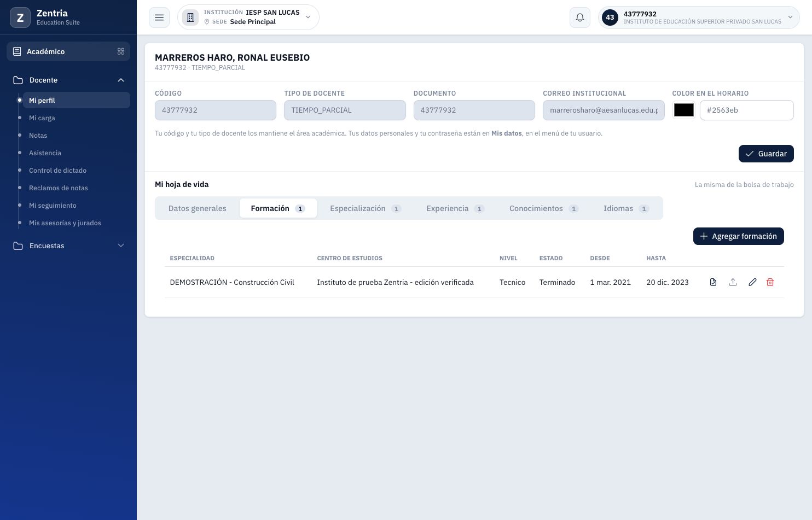
Task: Switch to the Idiomas tab
Action: 626,208
